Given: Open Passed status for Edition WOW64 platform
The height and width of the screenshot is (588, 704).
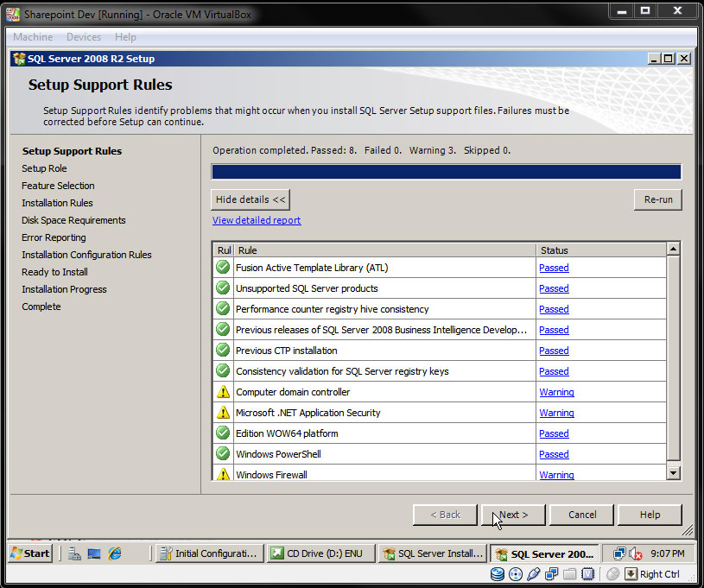Looking at the screenshot, I should pyautogui.click(x=554, y=433).
